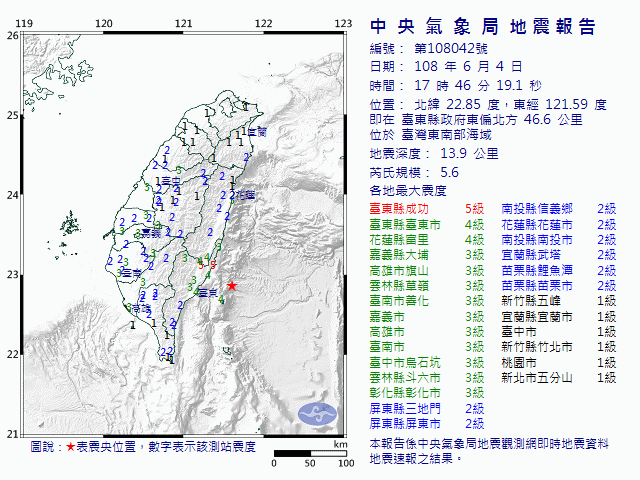640x480 pixels.
Task: Click the 中央氣象局地震報告 title
Action: point(483,26)
